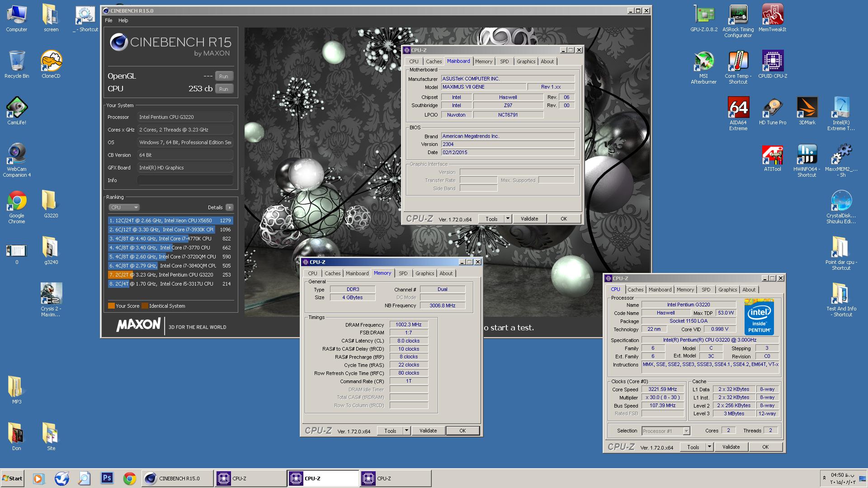Click Tools button in Memory CPU-Z window
The height and width of the screenshot is (488, 868).
coord(390,431)
